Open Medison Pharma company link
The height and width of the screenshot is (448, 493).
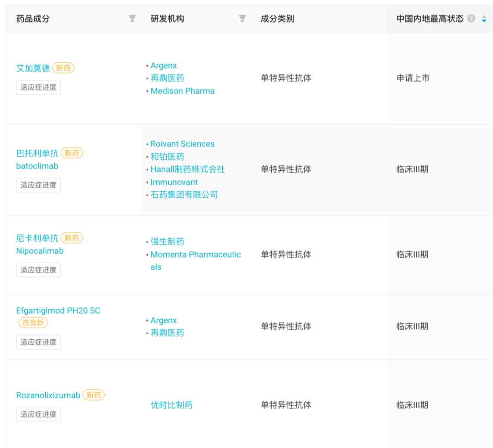click(x=182, y=91)
